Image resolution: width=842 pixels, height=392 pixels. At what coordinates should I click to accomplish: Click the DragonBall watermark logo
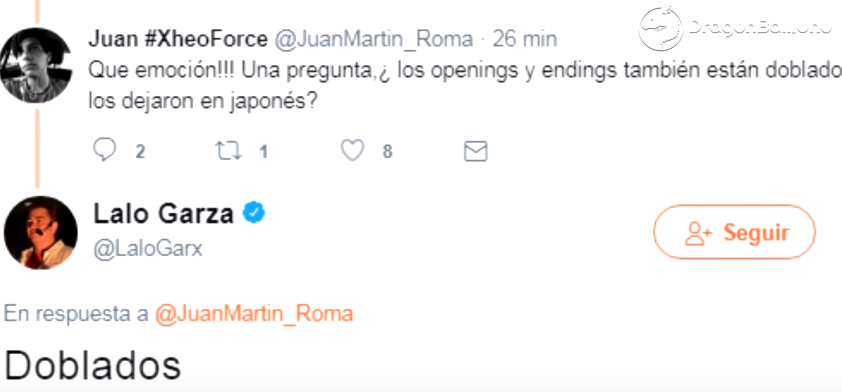click(x=735, y=28)
